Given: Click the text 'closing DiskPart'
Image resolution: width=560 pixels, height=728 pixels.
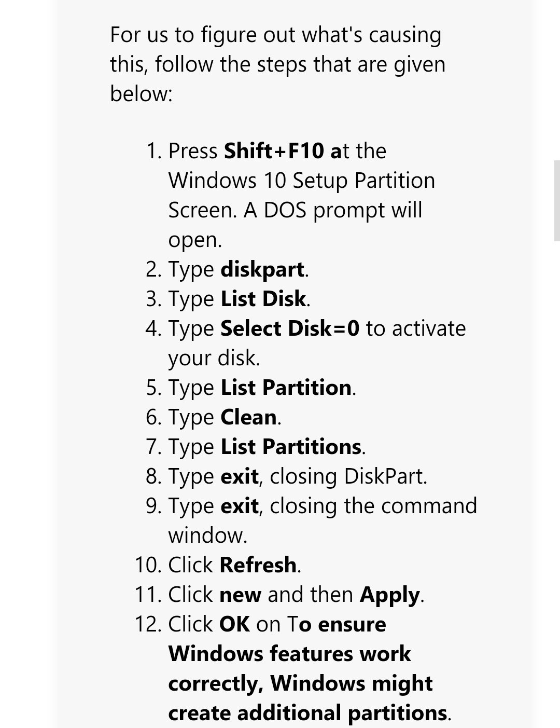Looking at the screenshot, I should [347, 476].
